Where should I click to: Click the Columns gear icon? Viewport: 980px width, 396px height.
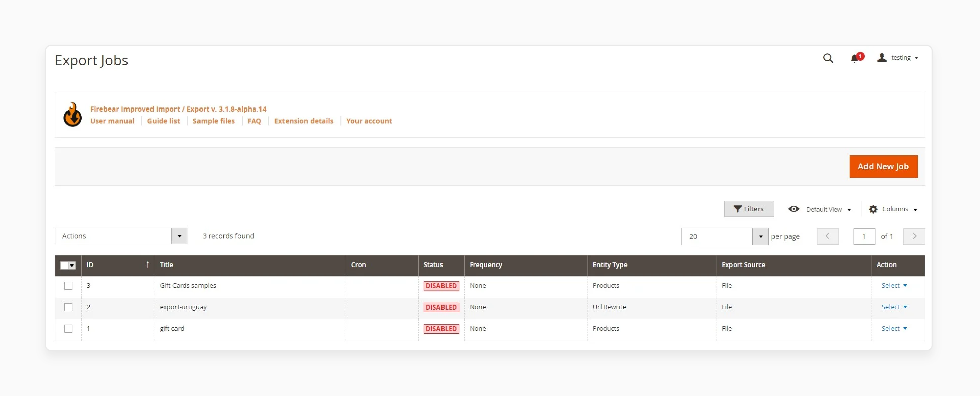coord(873,209)
